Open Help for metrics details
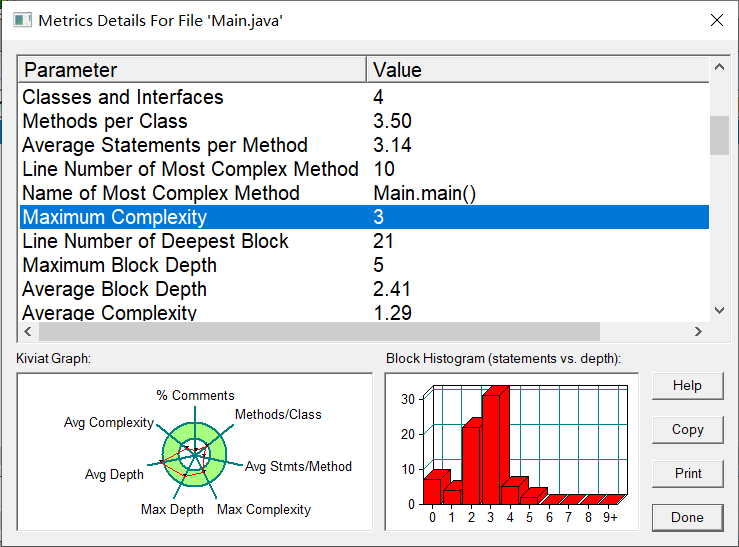 (x=688, y=386)
